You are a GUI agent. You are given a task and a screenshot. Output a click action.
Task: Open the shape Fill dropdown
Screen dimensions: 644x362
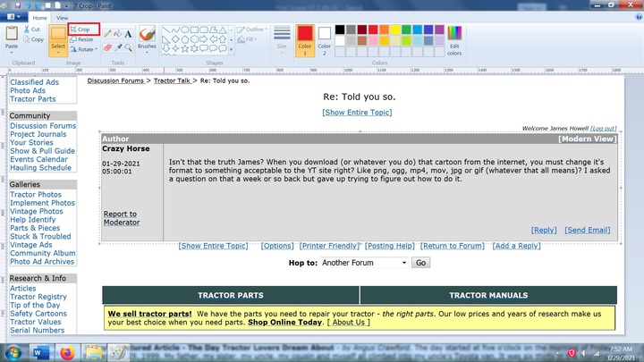(247, 39)
